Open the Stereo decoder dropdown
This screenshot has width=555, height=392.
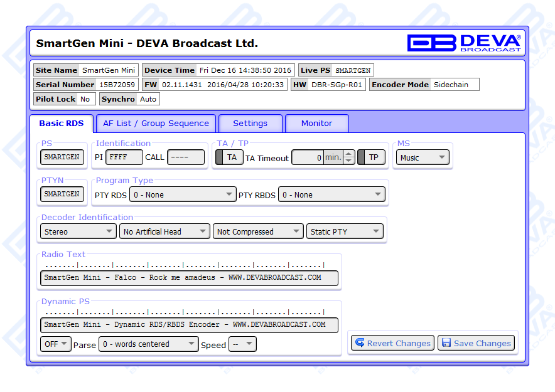[x=78, y=231]
